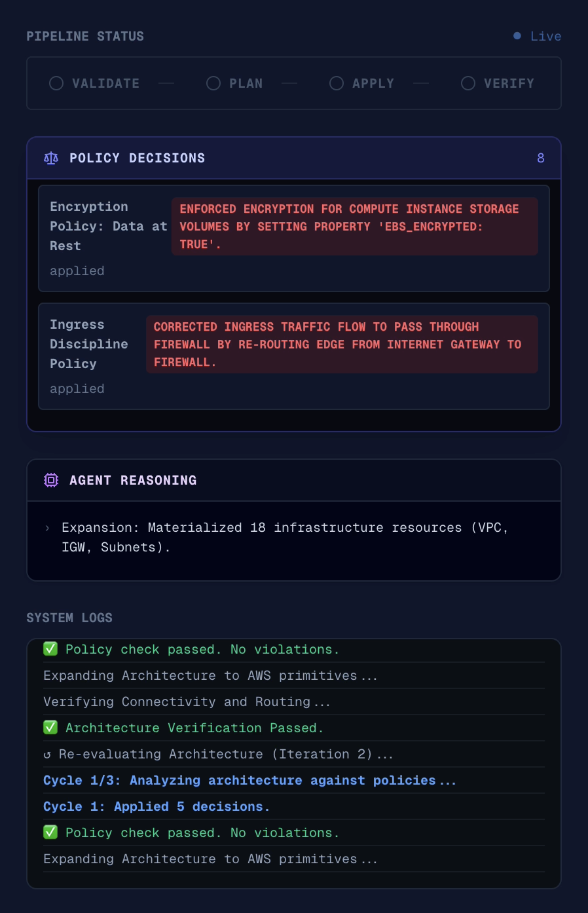Expand the Expansion reasoning chevron
This screenshot has height=913, width=588.
[x=47, y=528]
